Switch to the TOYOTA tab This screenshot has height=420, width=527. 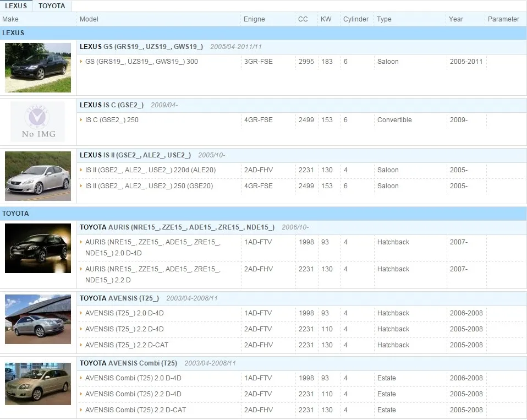(52, 6)
